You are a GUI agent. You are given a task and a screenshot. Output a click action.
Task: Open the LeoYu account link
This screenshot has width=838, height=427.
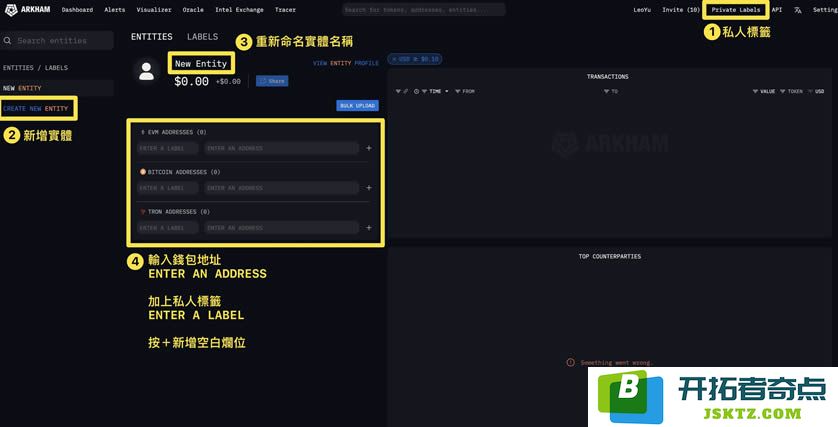point(642,10)
